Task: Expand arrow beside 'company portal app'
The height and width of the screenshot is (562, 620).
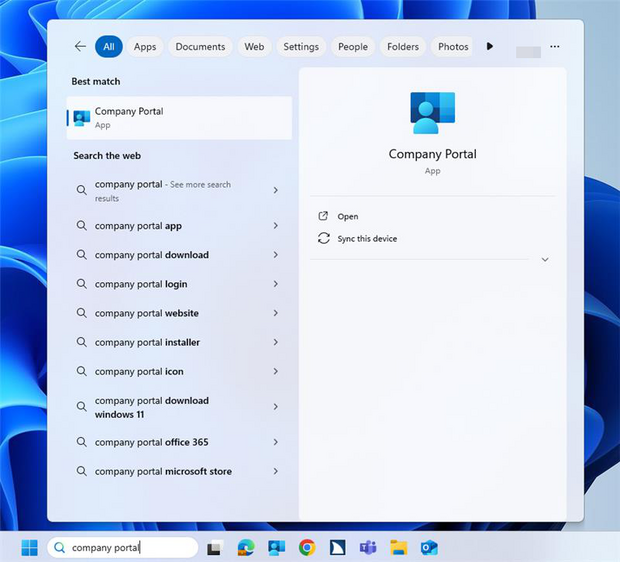Action: point(276,225)
